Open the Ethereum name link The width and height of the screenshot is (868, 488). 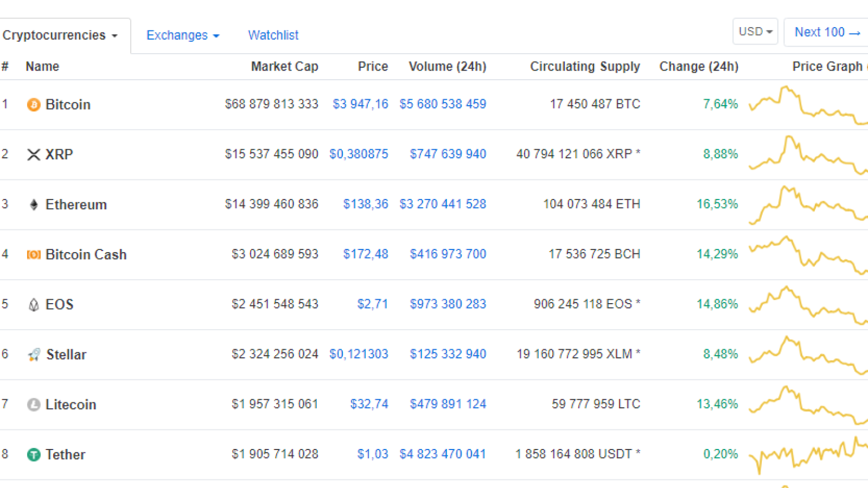click(76, 204)
